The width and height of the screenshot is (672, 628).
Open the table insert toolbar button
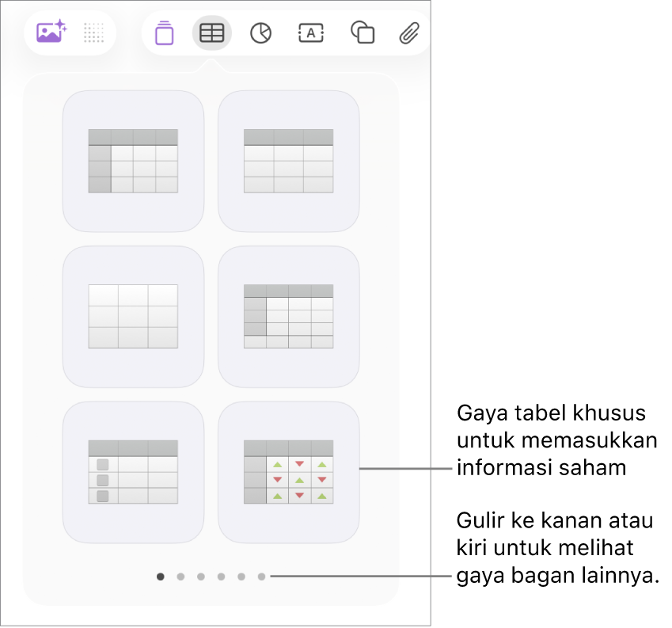tap(211, 33)
